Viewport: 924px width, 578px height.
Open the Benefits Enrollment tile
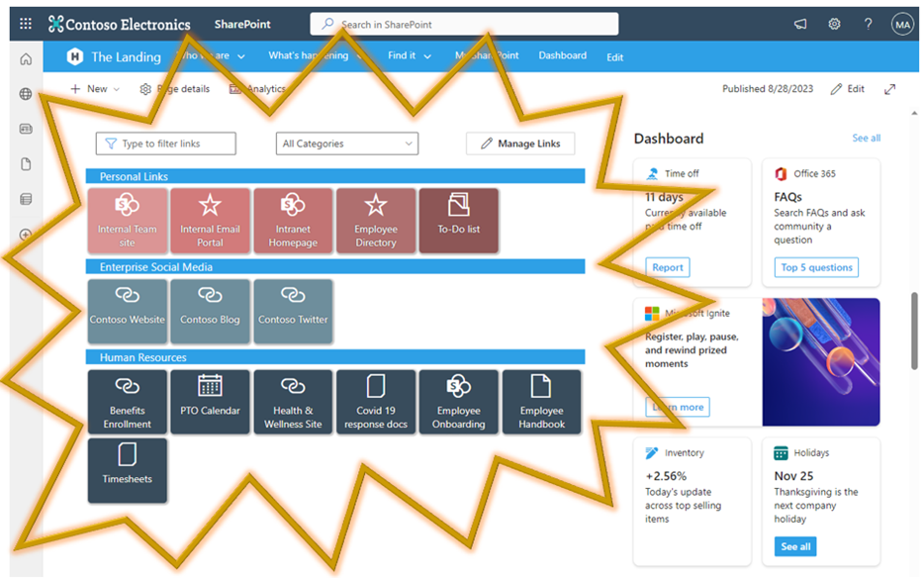[128, 402]
